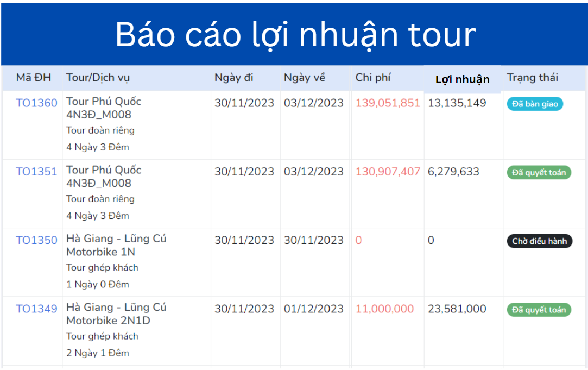
Task: Click cost value 11,000,000
Action: click(x=384, y=309)
